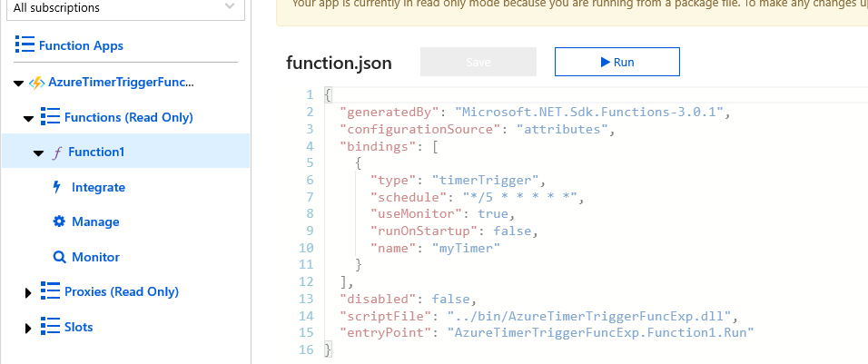This screenshot has height=364, width=868.
Task: Select the AzureTimerTriggerFunc... app
Action: coord(122,83)
